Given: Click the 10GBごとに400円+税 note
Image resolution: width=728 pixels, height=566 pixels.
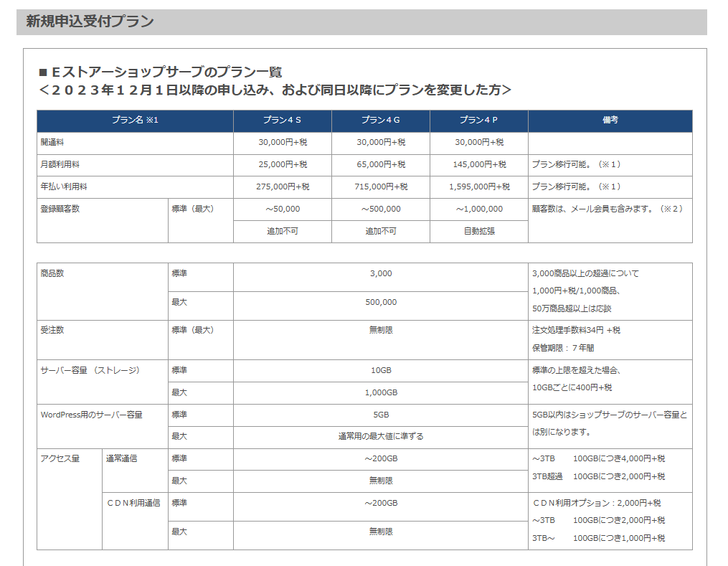Looking at the screenshot, I should point(572,387).
